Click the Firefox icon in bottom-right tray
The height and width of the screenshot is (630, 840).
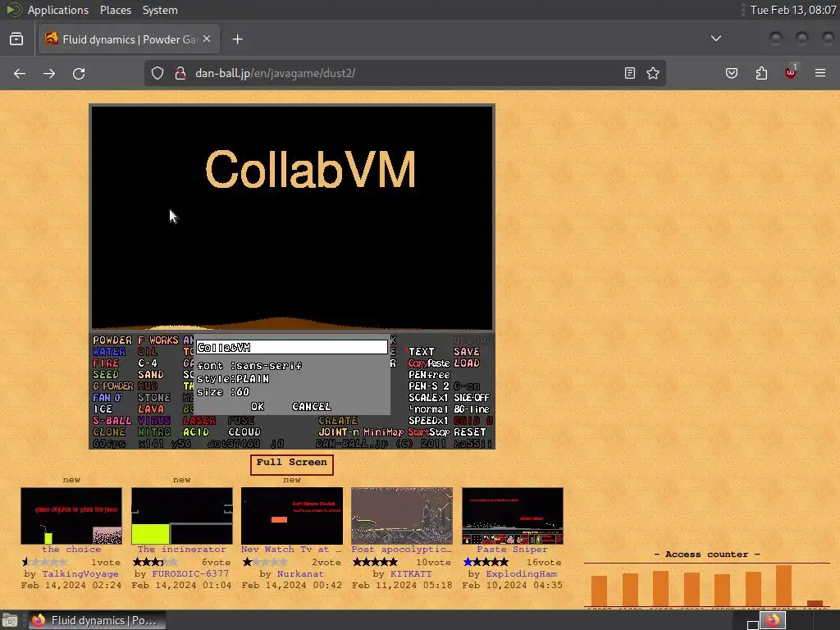(x=773, y=620)
